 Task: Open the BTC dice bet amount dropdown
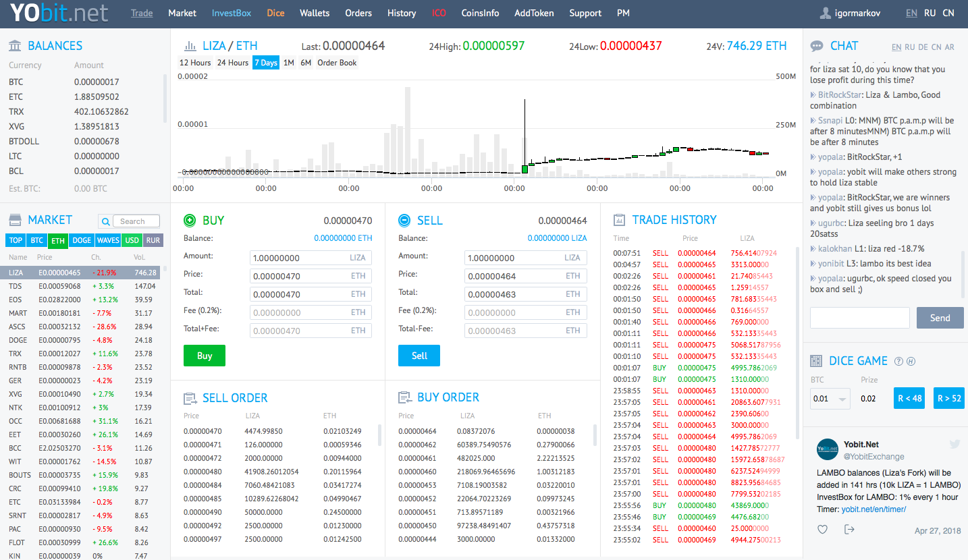point(830,399)
